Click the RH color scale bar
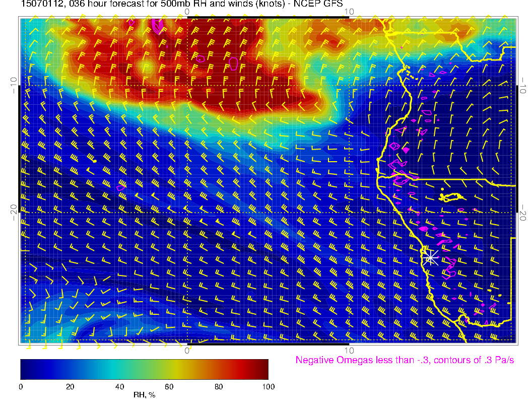This screenshot has width=532, height=411. 144,369
